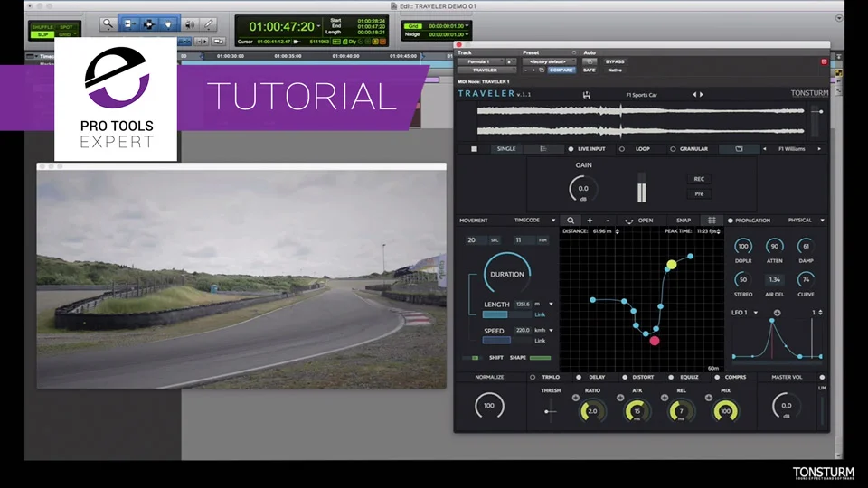Select previous sample before F1 Williams
The image size is (868, 488).
tap(765, 149)
